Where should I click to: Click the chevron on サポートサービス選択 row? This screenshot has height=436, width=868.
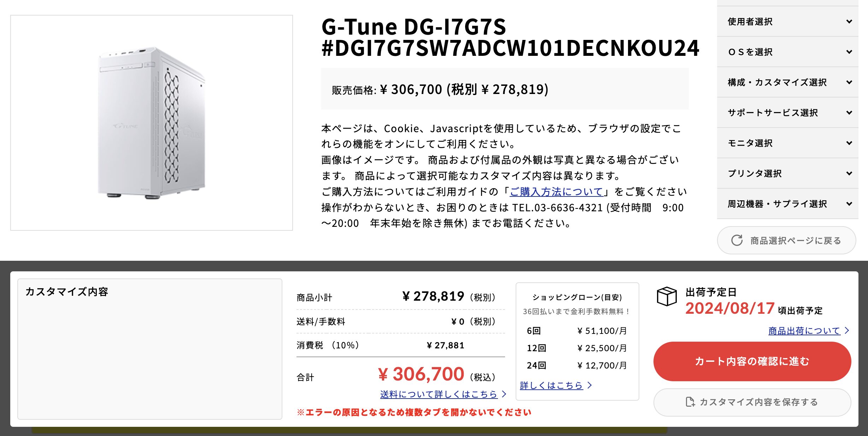pyautogui.click(x=849, y=112)
